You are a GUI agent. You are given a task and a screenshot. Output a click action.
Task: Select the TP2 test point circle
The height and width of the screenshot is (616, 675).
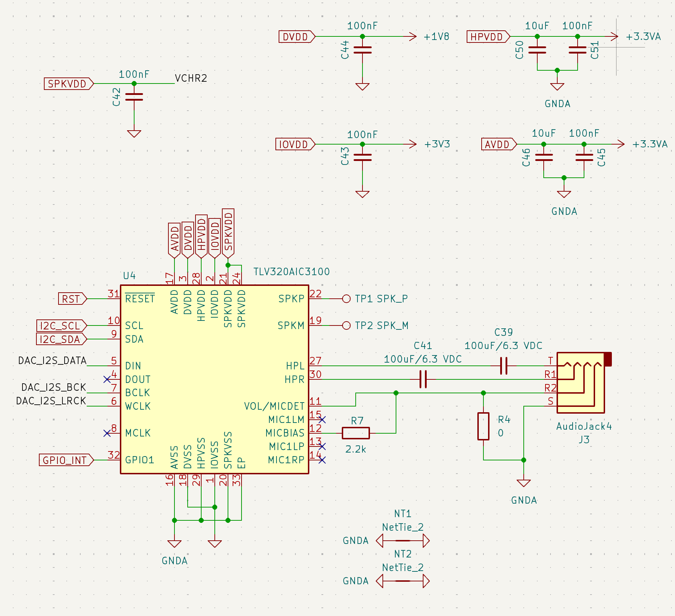tap(346, 325)
